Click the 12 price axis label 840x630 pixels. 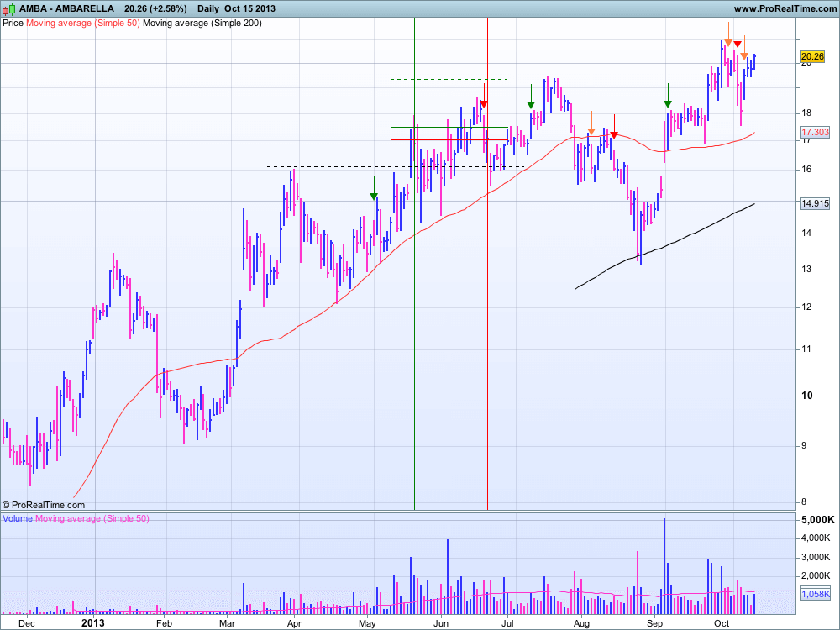pos(806,307)
